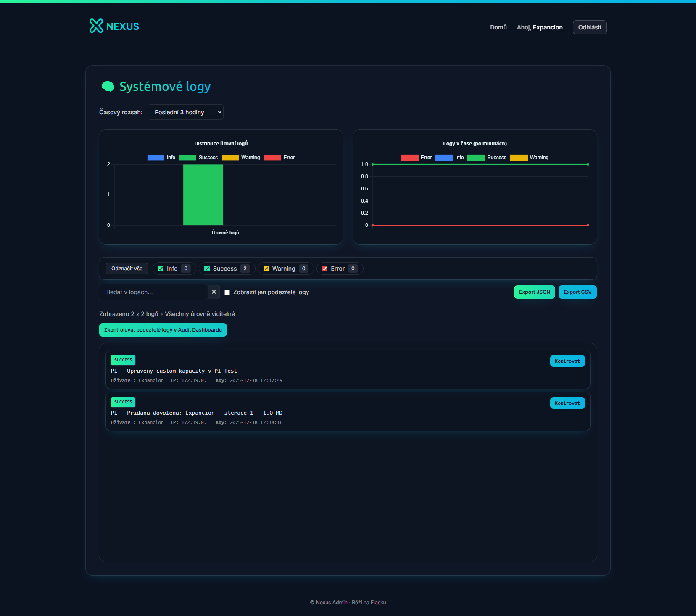
Task: Click Export JSON button
Action: 534,292
